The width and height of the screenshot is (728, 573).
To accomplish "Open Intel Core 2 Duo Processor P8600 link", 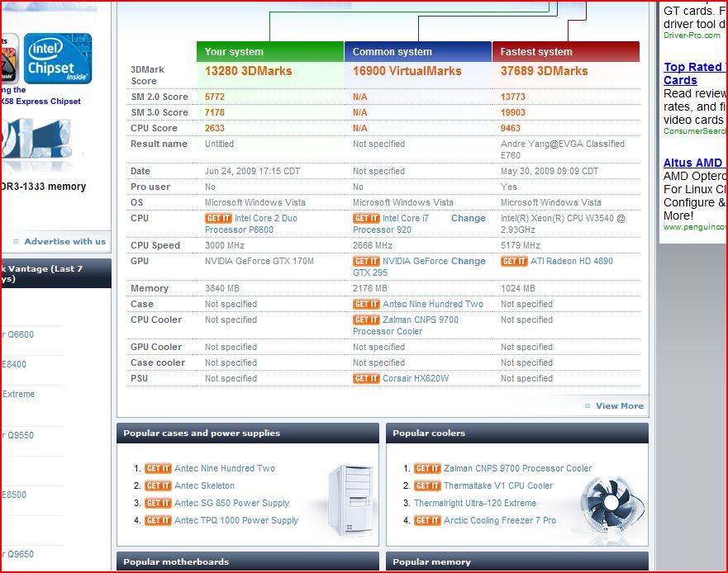I will (251, 224).
